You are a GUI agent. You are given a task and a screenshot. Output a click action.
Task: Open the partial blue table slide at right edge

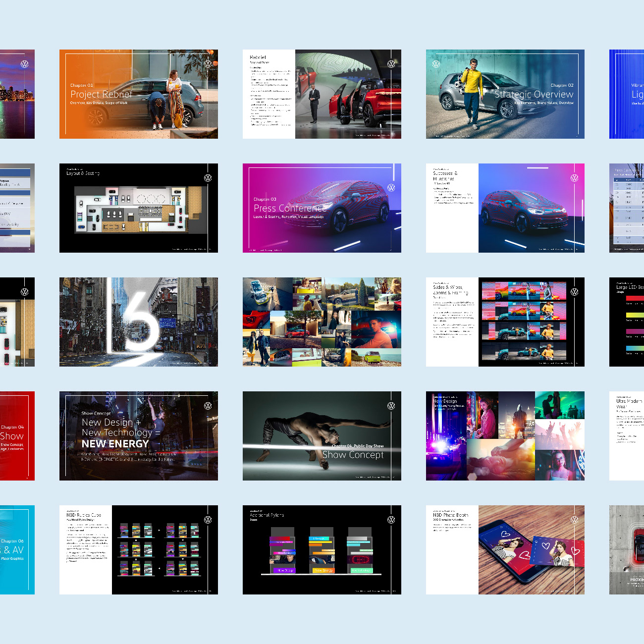click(627, 208)
